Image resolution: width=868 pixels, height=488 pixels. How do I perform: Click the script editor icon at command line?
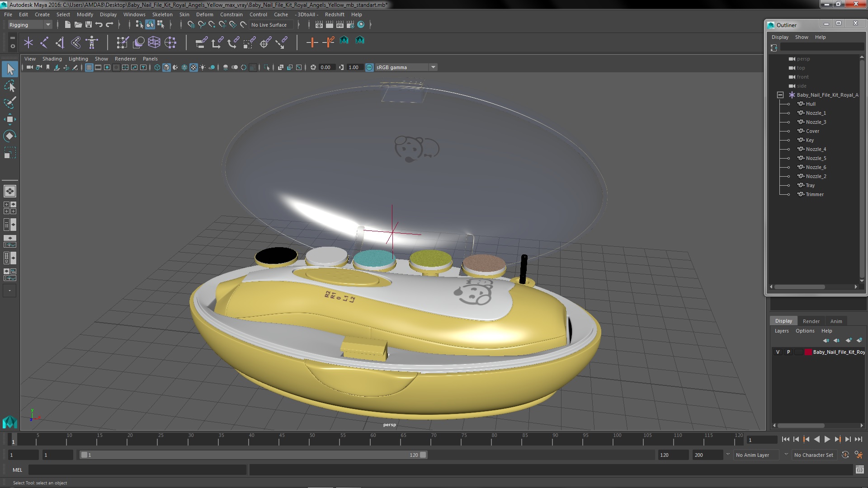859,470
